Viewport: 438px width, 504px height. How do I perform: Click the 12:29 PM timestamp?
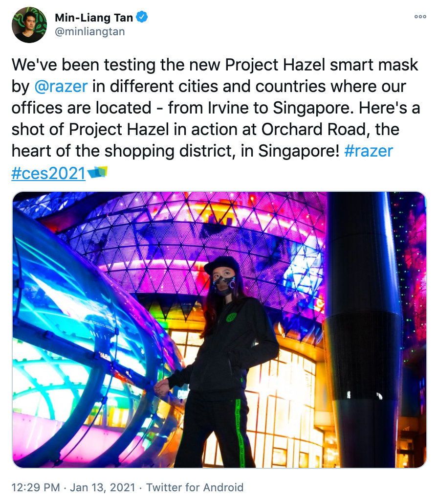click(36, 487)
